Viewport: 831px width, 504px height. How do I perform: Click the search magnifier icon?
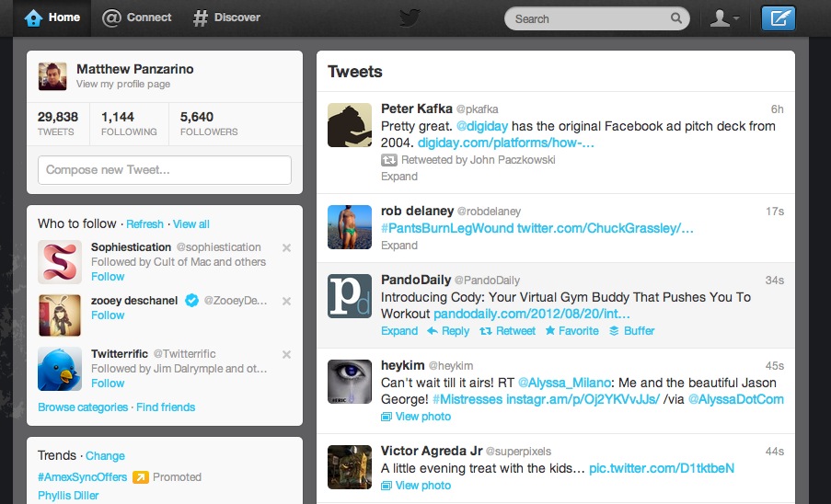(676, 18)
